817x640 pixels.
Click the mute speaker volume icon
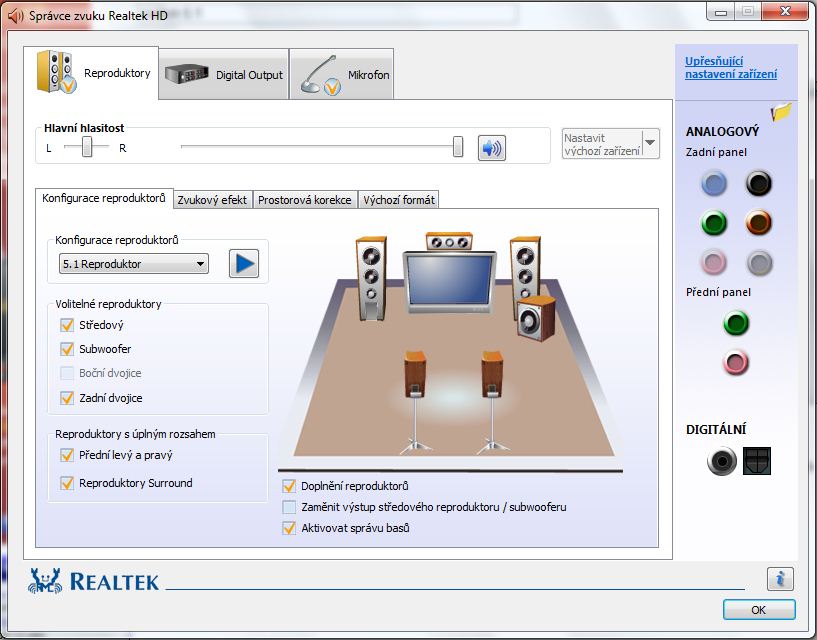[x=491, y=148]
